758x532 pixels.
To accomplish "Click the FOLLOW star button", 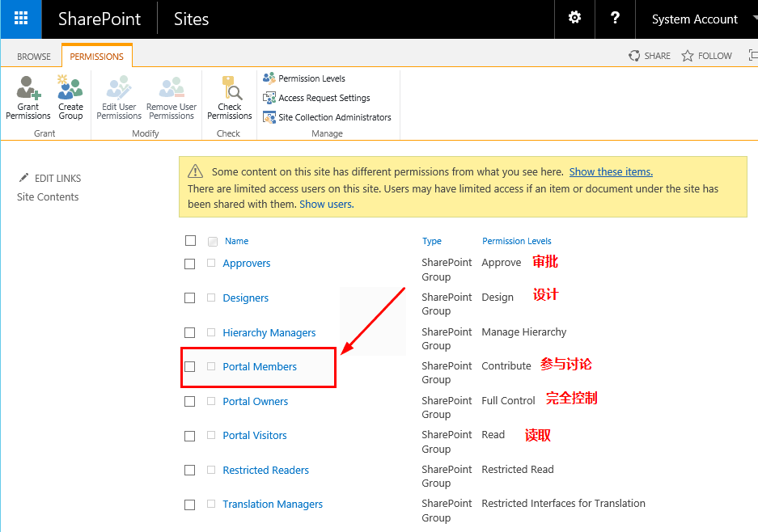I will coord(707,56).
